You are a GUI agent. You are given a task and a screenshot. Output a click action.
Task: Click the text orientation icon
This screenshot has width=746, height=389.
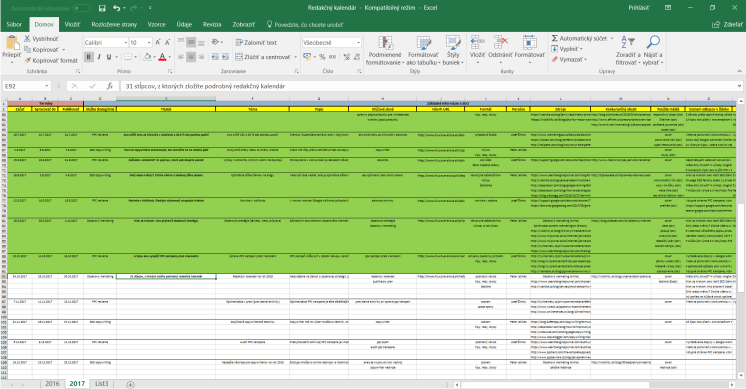(215, 42)
